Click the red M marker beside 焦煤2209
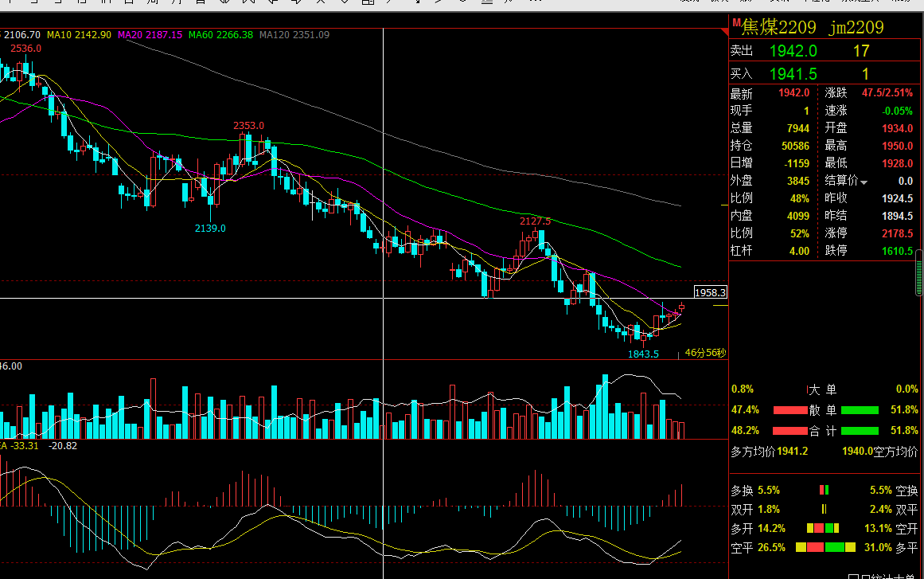Viewport: 924px width, 579px height. tap(736, 22)
